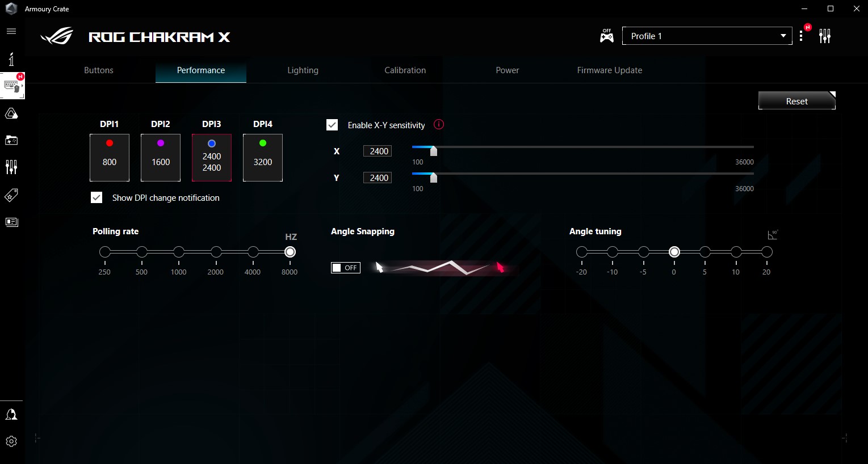Select the DPI2 1600 box
The height and width of the screenshot is (464, 868).
pyautogui.click(x=161, y=158)
